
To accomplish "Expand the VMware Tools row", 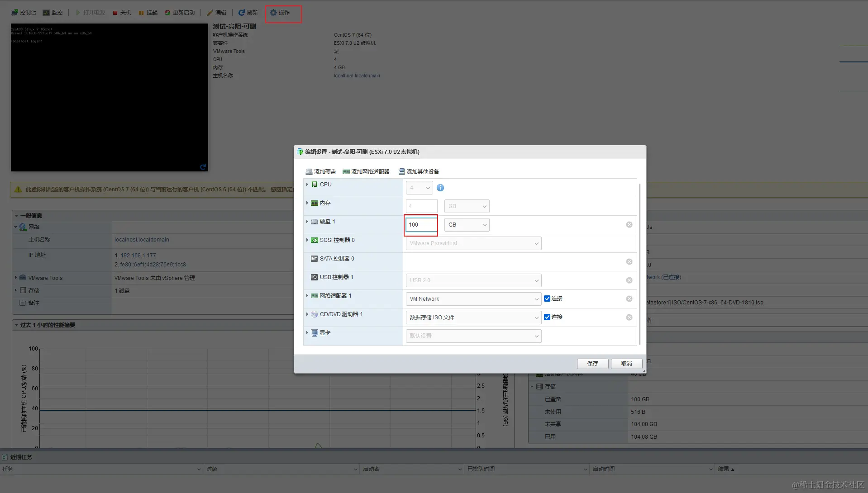I will (x=16, y=278).
